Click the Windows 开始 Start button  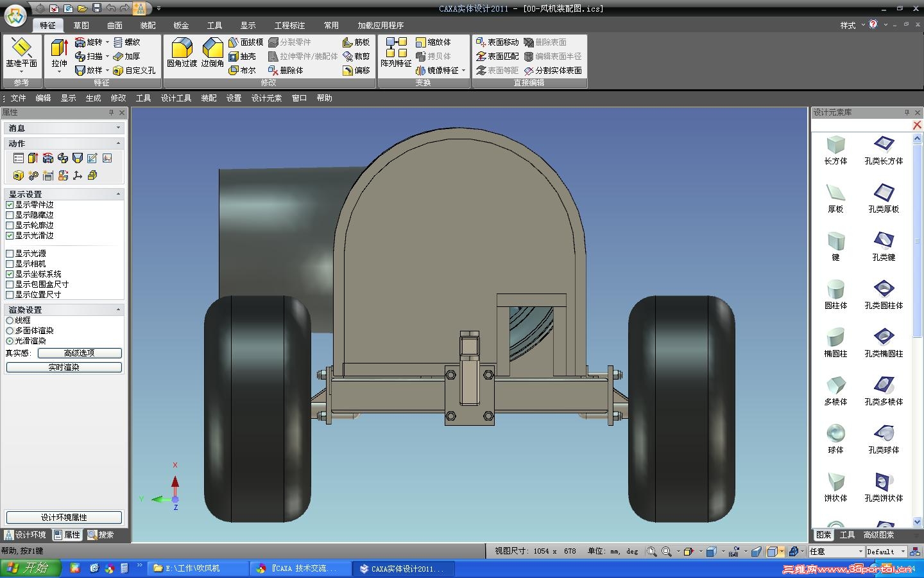pyautogui.click(x=31, y=568)
